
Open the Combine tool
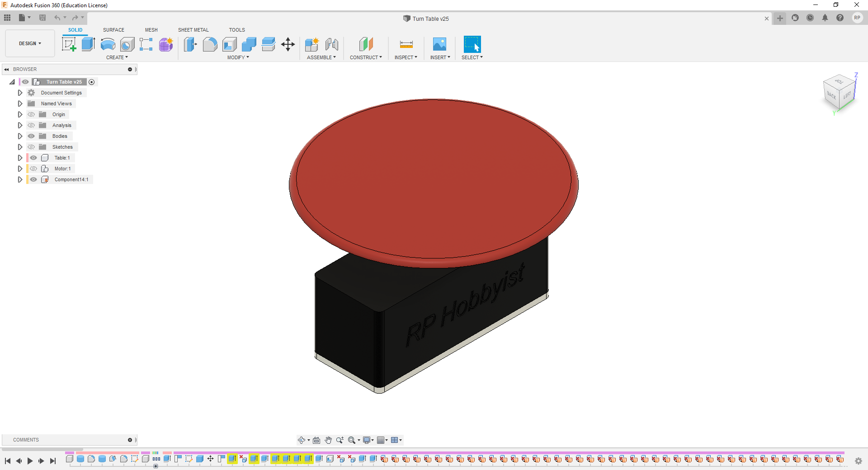[x=249, y=44]
